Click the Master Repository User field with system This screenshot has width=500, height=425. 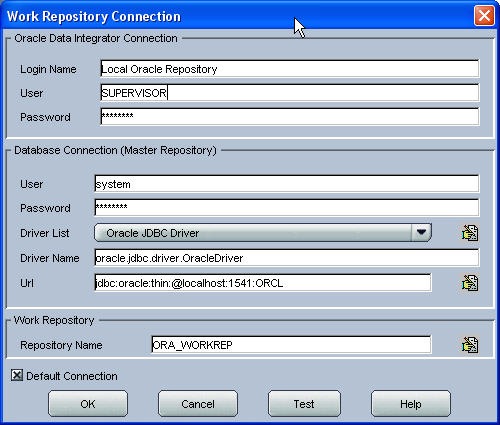[287, 184]
